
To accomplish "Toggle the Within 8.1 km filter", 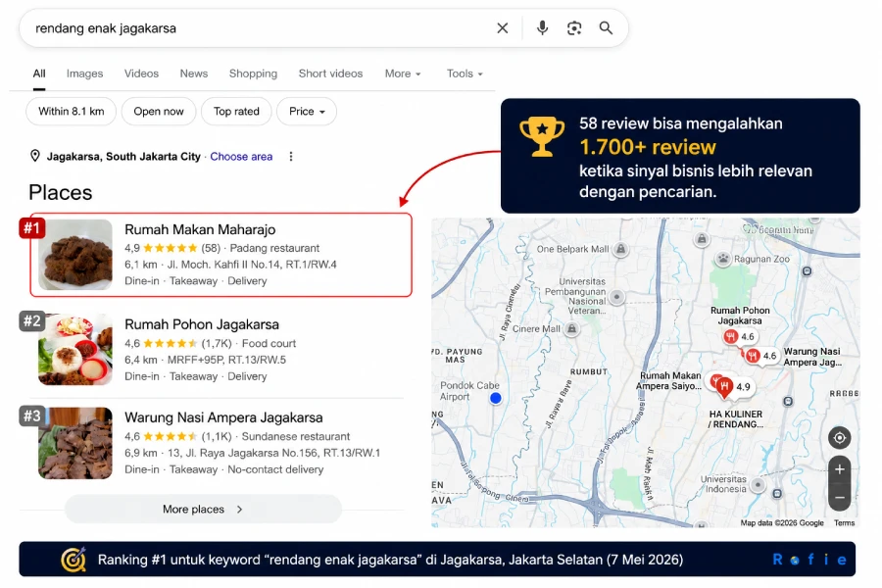I will click(72, 112).
